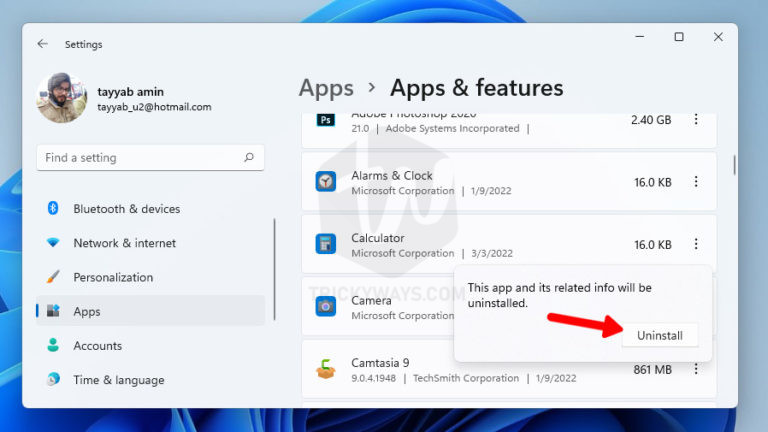Close the Settings window
This screenshot has height=432, width=768.
click(x=718, y=37)
